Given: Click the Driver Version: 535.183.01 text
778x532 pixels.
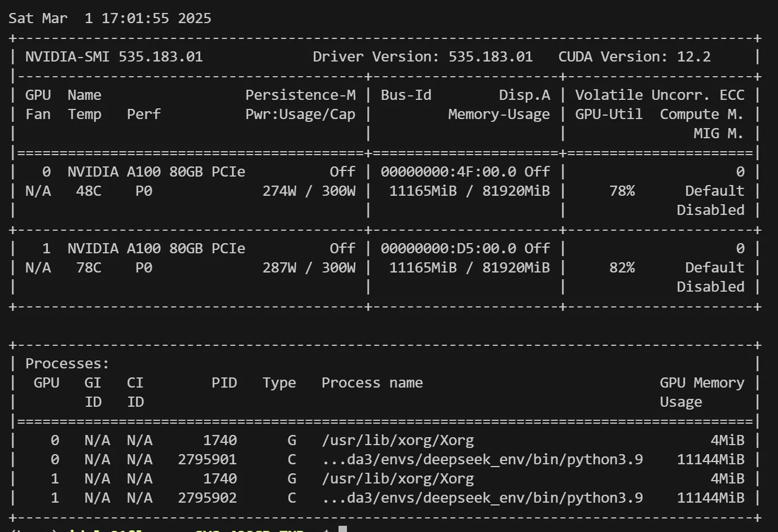Looking at the screenshot, I should [x=423, y=56].
